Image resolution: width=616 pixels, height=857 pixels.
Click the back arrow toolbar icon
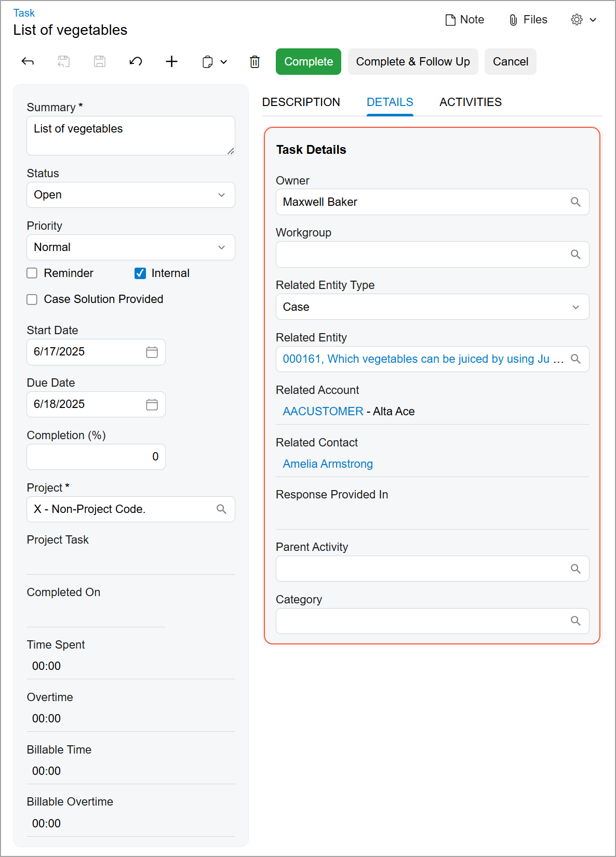point(28,62)
